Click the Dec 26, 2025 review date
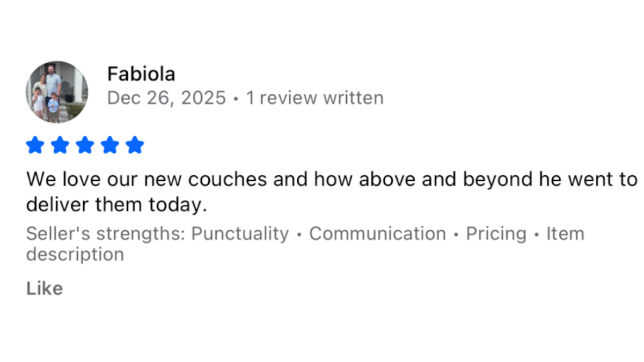Screen dimensions: 644x362 [x=166, y=98]
